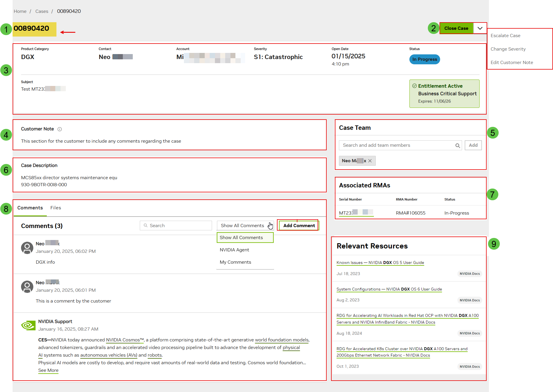Click the avatar beside the DGX info comment
Viewport: 553px width, 392px height.
click(27, 248)
